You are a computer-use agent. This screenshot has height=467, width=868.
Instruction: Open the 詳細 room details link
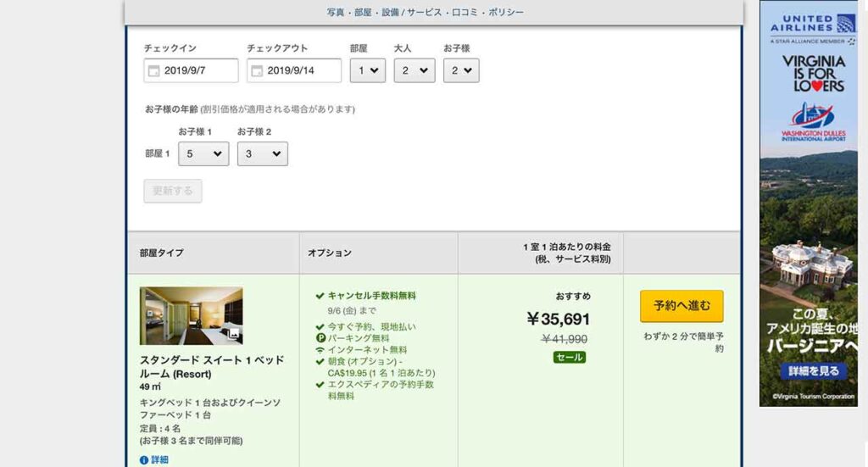(x=159, y=460)
